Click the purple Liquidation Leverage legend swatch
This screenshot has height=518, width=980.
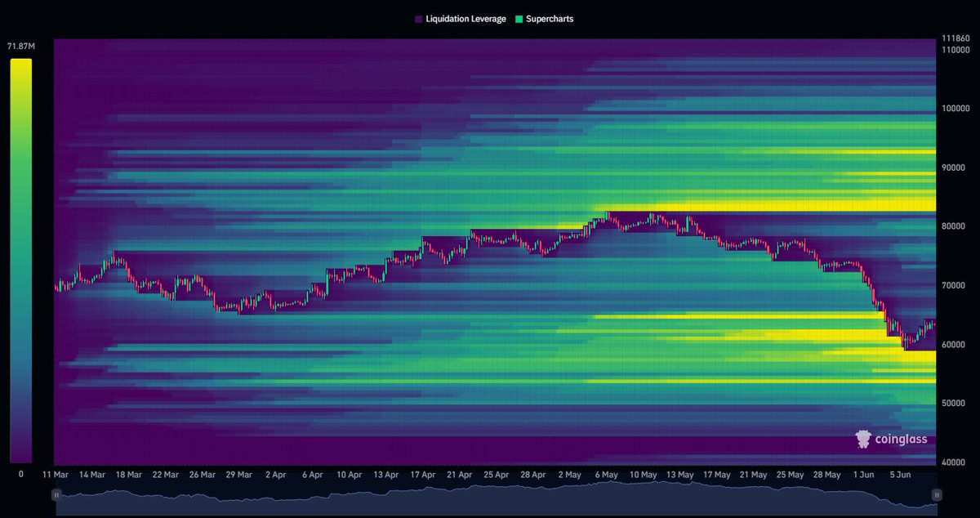[x=418, y=19]
